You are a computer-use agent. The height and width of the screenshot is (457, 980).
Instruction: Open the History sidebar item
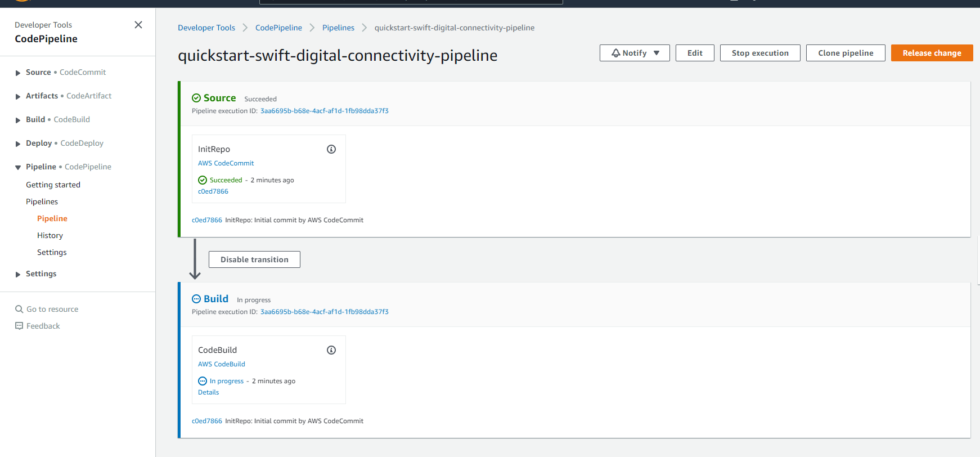(x=50, y=235)
